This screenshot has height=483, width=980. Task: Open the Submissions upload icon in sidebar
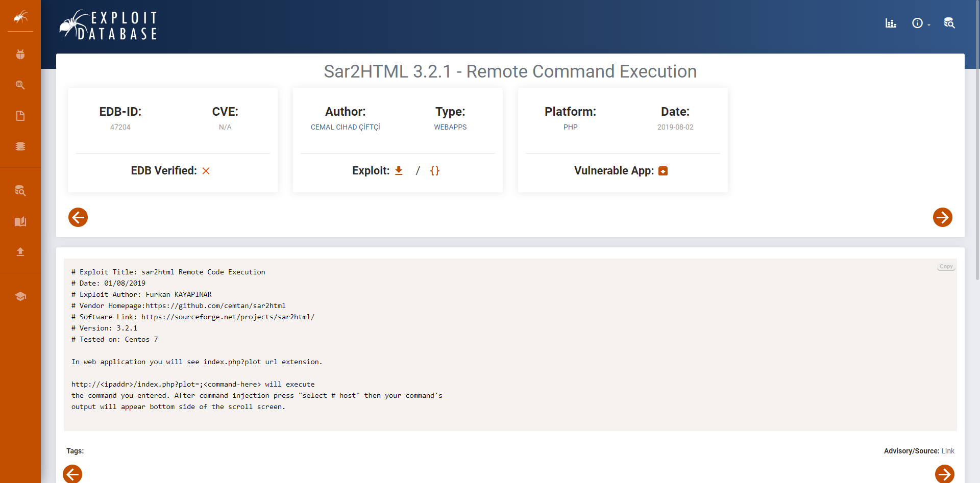click(x=20, y=251)
